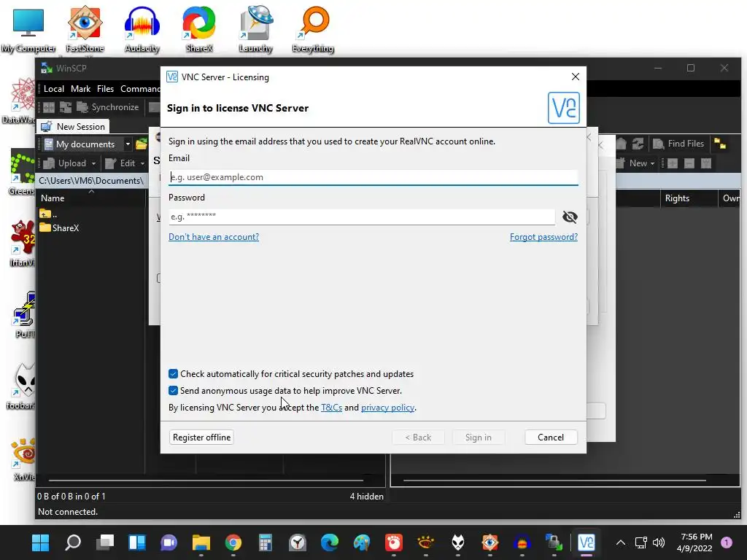747x560 pixels.
Task: Open the Don't have an account link
Action: [x=214, y=237]
